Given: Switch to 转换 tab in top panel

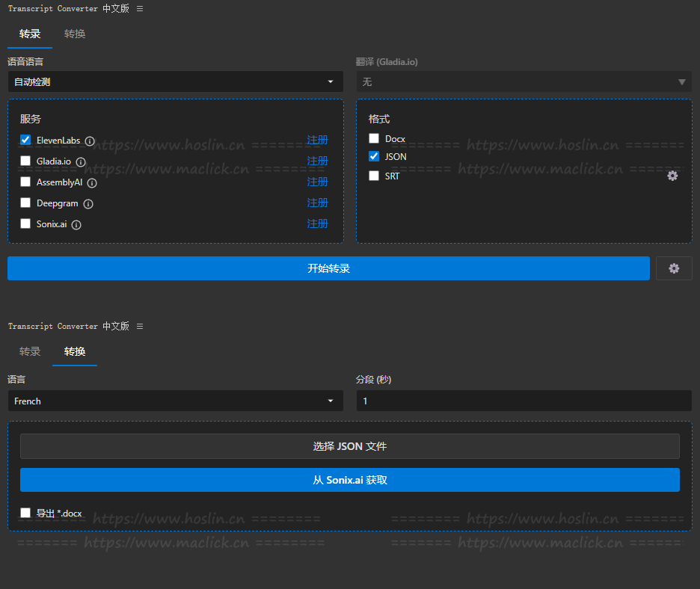Looking at the screenshot, I should [x=75, y=34].
